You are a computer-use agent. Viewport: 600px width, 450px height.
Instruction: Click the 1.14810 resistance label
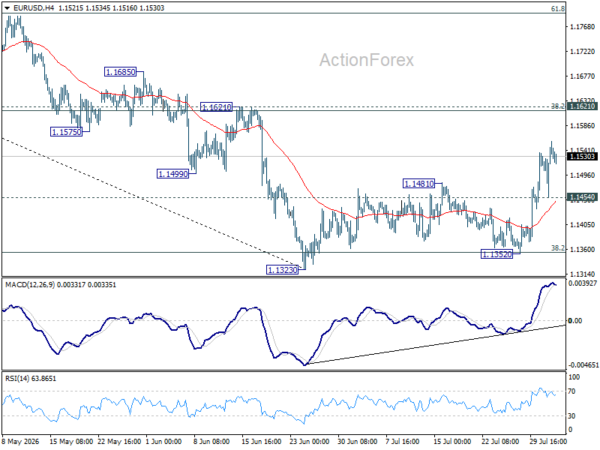tap(419, 184)
